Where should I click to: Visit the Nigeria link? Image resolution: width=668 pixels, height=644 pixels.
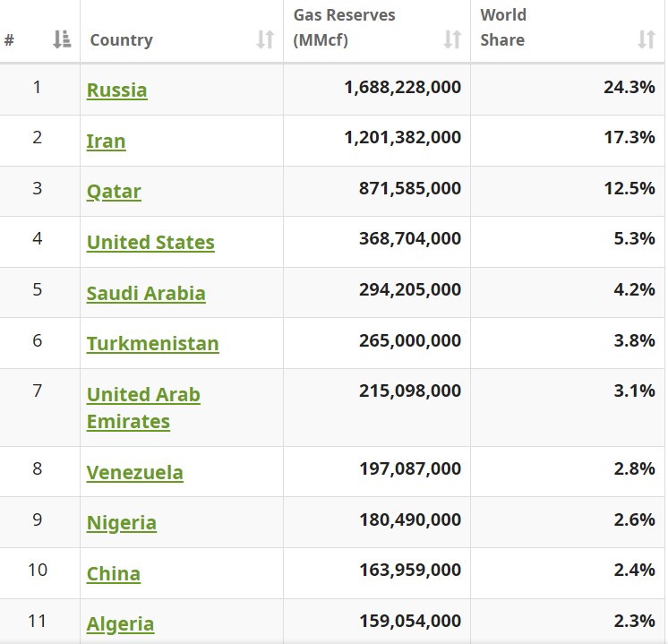121,523
